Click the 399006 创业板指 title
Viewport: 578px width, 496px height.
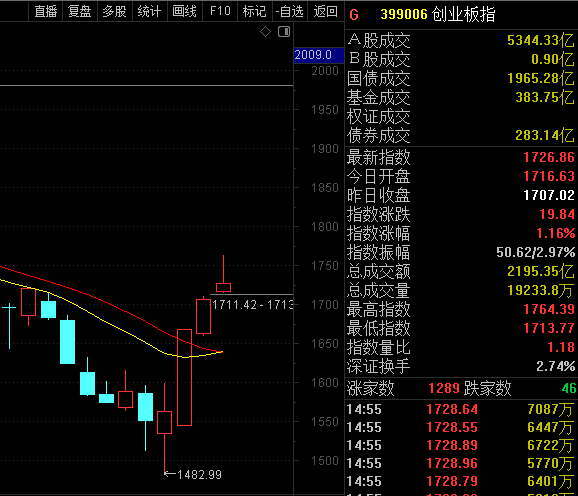click(438, 14)
